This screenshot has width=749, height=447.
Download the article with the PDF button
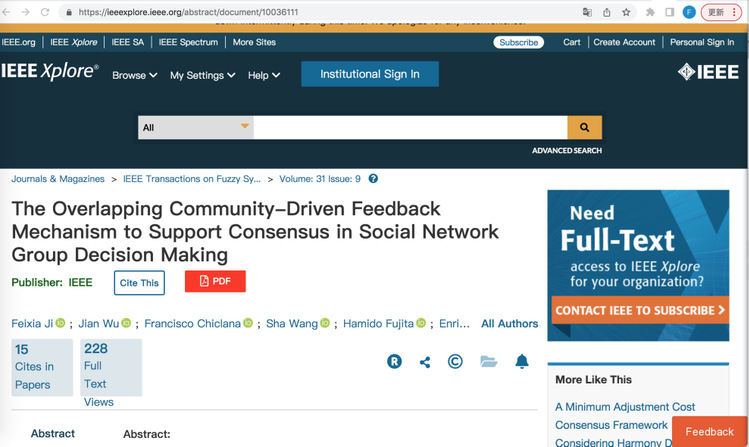[x=215, y=281]
